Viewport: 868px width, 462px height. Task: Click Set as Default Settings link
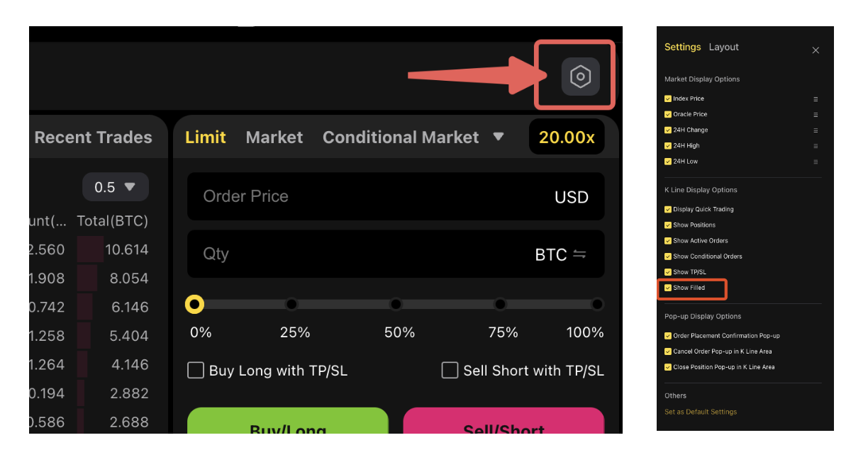coord(701,412)
